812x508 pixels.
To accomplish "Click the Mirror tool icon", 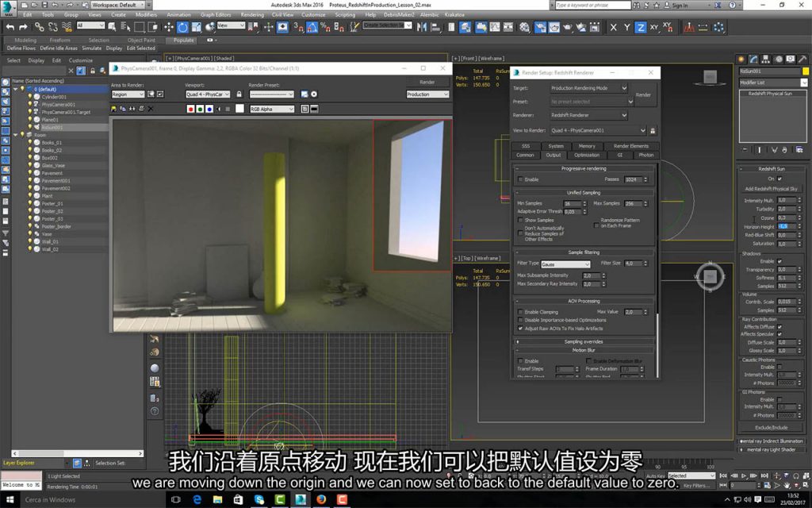I will [x=422, y=27].
